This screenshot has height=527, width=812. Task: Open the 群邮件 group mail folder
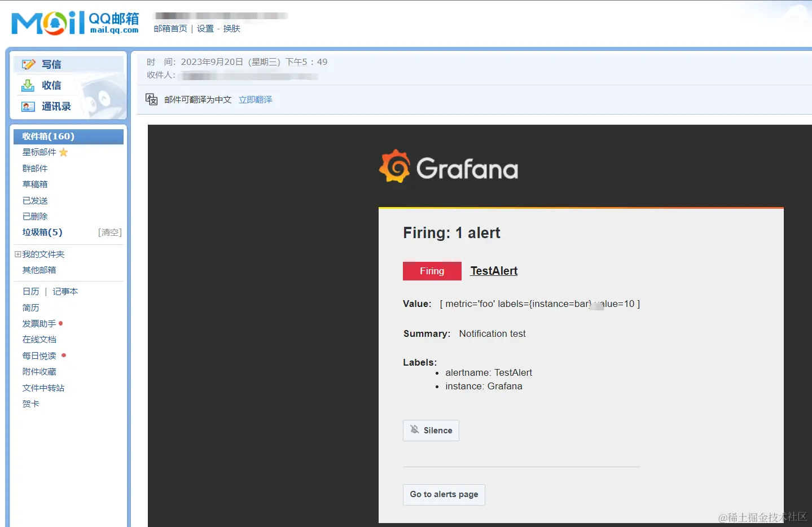click(x=35, y=168)
